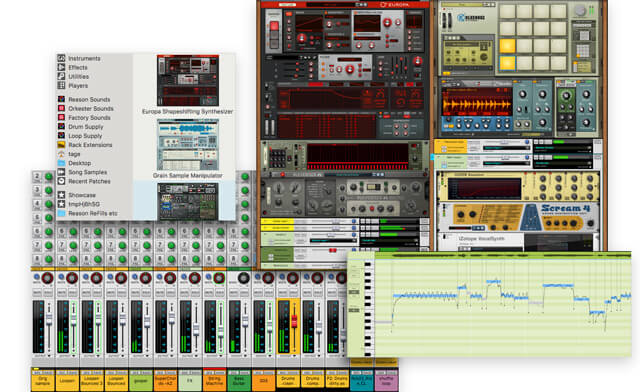
Task: Click the FX channel fader
Action: click(196, 330)
